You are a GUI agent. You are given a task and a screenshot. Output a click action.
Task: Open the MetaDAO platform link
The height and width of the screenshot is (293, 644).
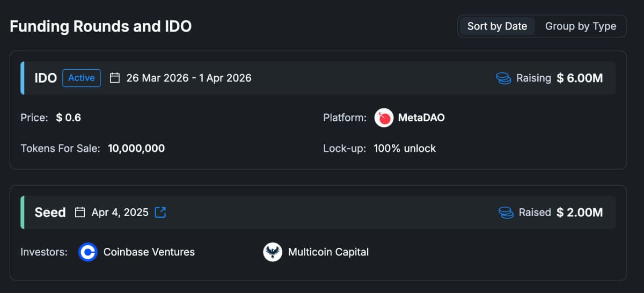(421, 118)
